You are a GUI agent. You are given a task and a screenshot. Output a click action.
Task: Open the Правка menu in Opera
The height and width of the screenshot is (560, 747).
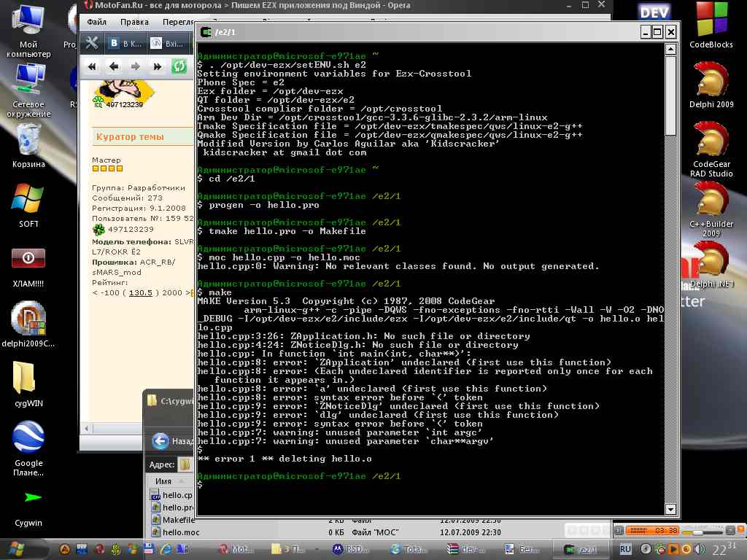134,22
